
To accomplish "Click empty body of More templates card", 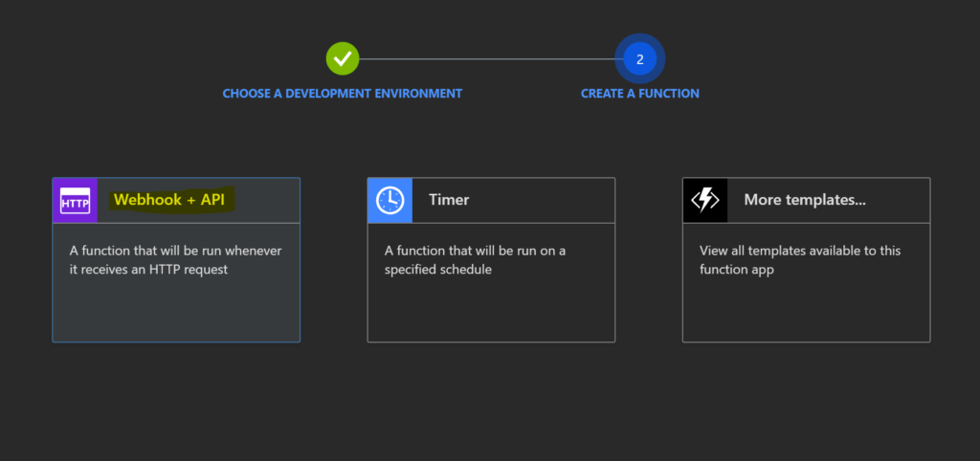I will point(805,311).
